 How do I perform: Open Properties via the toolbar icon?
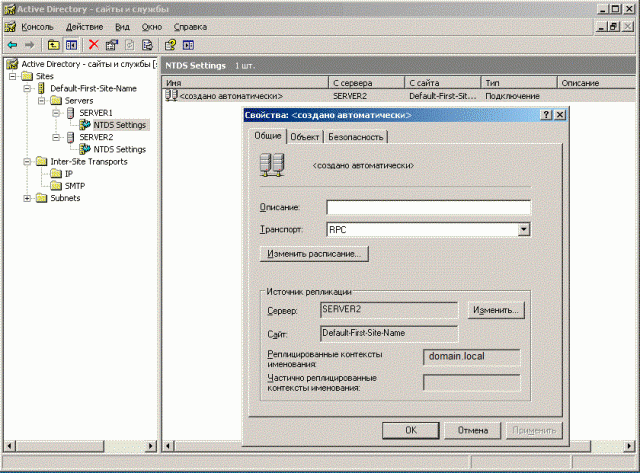coord(111,45)
